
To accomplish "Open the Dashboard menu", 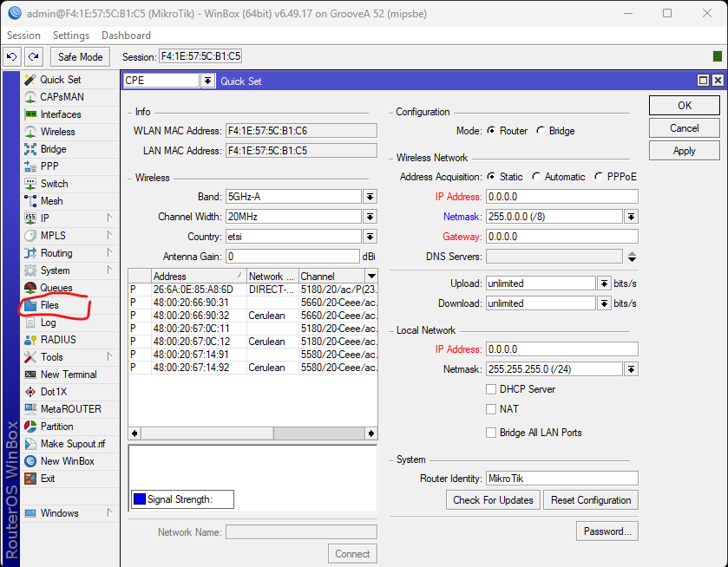I will [x=126, y=36].
